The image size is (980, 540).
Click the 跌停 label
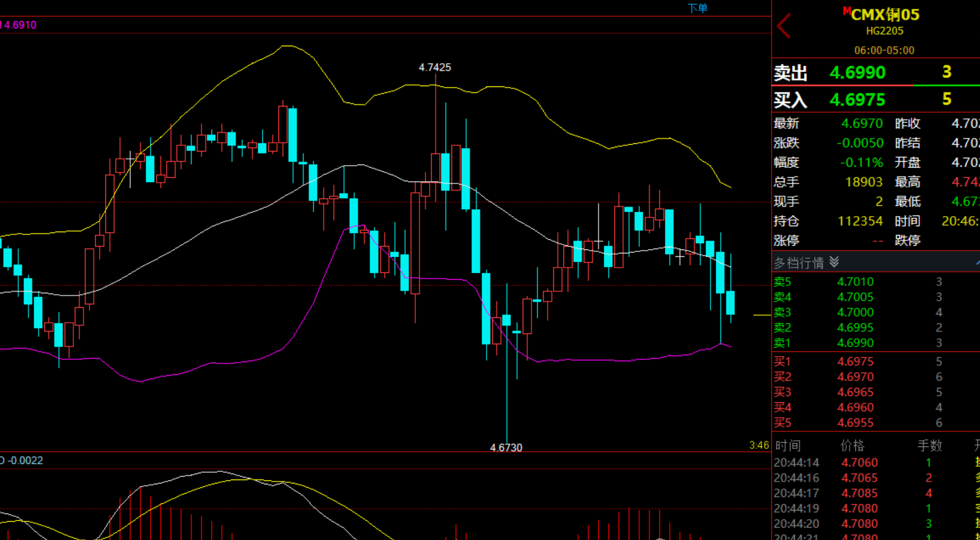click(908, 240)
